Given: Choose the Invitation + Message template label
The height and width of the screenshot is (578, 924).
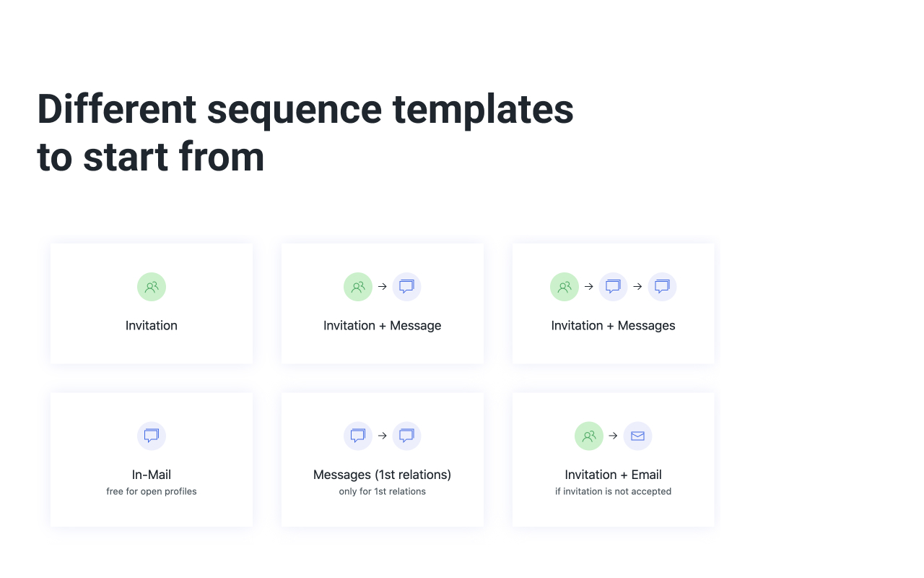Looking at the screenshot, I should coord(382,326).
